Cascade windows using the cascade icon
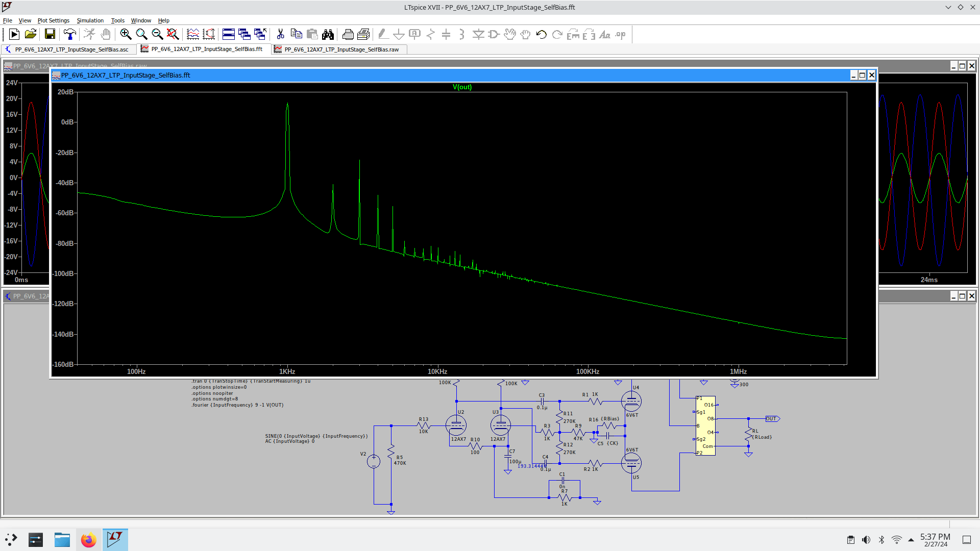This screenshot has width=980, height=551. coord(244,34)
